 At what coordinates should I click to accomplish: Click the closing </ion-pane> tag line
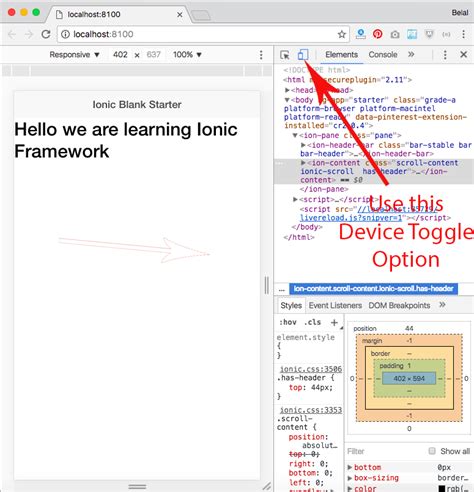coord(324,189)
